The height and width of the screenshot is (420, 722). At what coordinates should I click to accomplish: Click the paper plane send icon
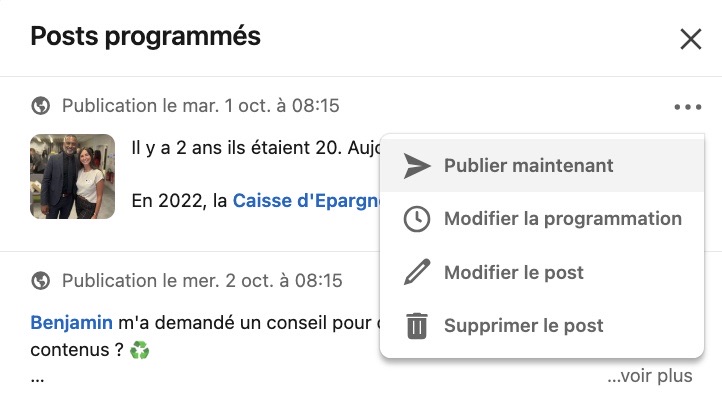tap(417, 166)
